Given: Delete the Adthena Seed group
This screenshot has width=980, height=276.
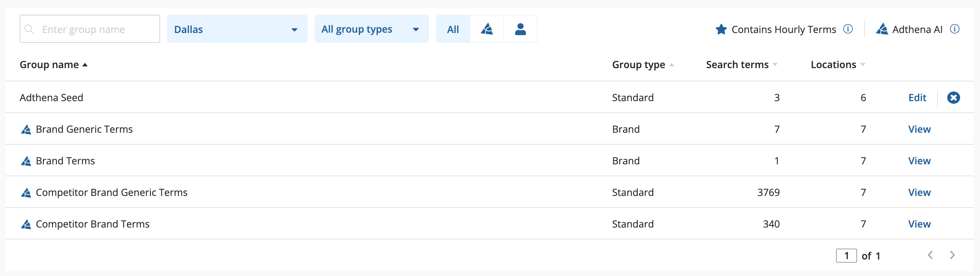Looking at the screenshot, I should pyautogui.click(x=953, y=98).
